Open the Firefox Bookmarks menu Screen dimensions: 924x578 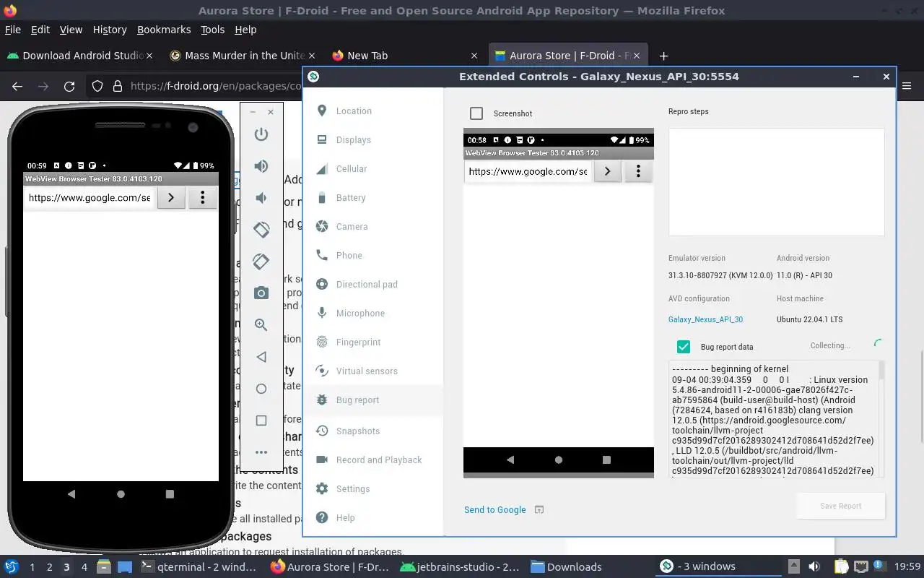[164, 30]
